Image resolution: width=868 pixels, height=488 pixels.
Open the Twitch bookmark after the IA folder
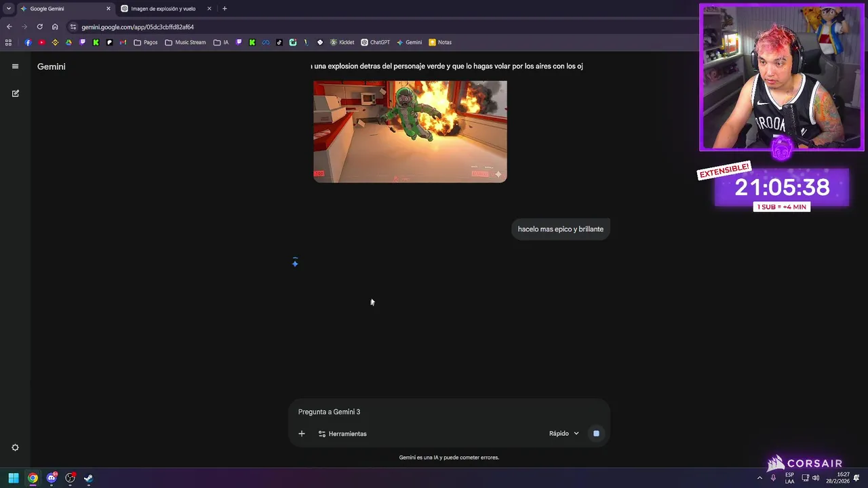(239, 42)
